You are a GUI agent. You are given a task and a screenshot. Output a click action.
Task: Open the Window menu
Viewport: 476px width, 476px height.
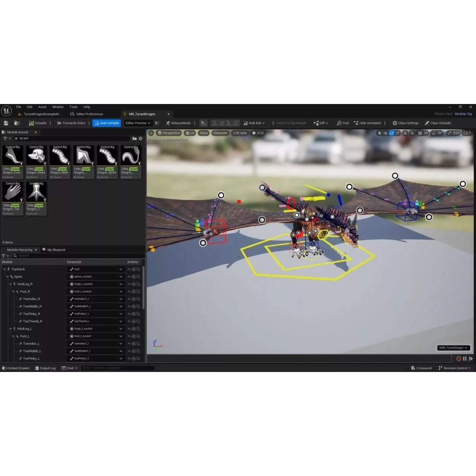point(58,107)
